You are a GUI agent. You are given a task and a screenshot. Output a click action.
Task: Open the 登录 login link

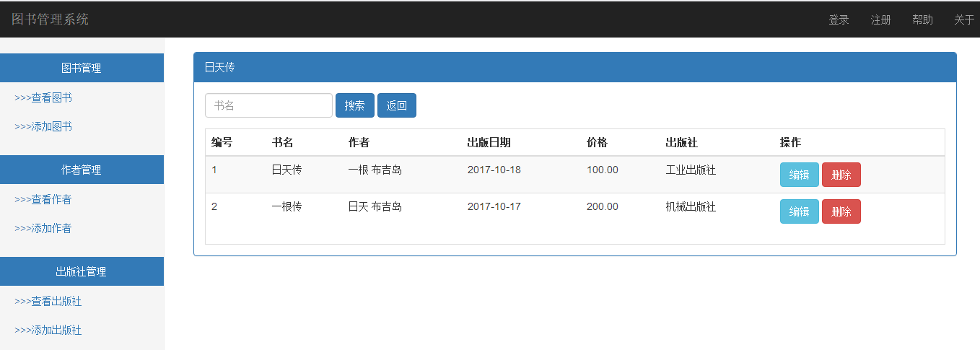(839, 20)
